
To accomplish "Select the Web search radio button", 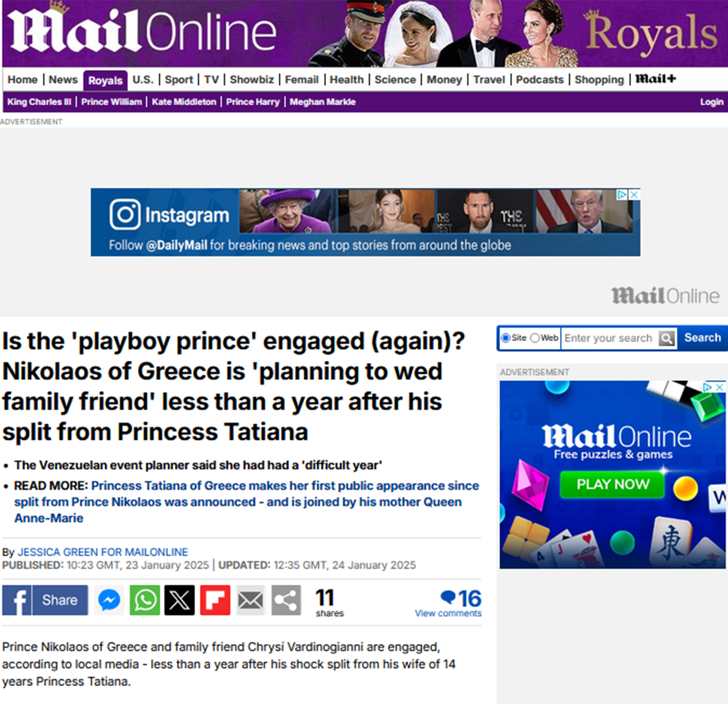I will pos(535,338).
